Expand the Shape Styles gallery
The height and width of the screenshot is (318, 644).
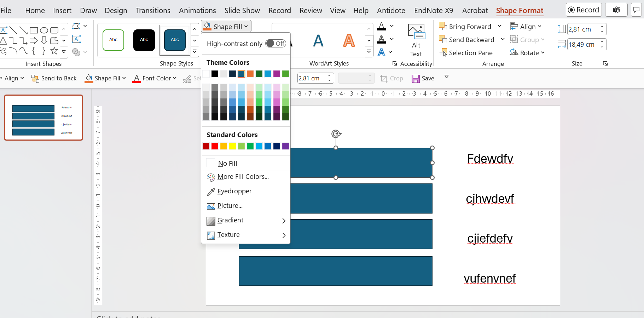(x=195, y=52)
